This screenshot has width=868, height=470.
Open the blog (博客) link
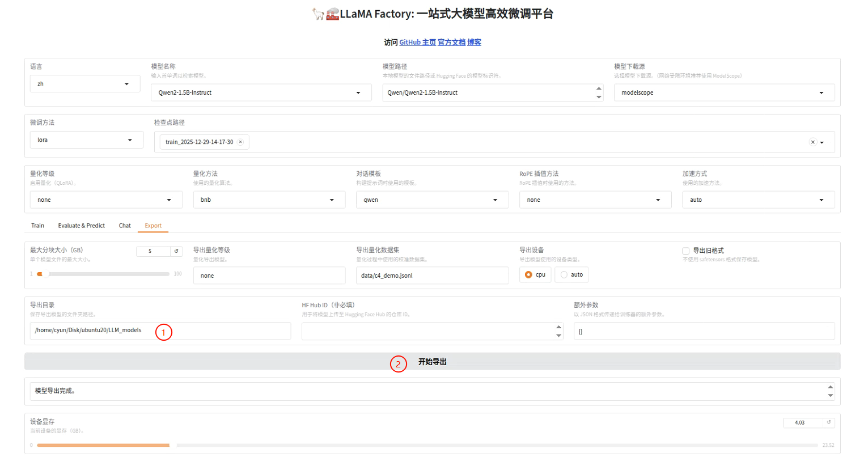coord(474,43)
